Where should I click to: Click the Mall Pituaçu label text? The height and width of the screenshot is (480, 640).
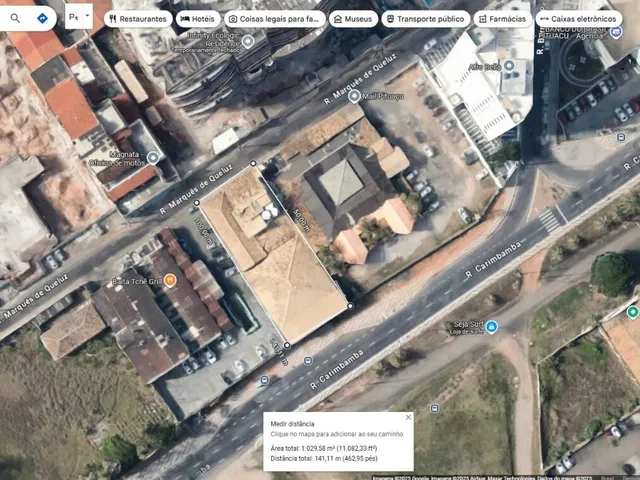pyautogui.click(x=383, y=96)
